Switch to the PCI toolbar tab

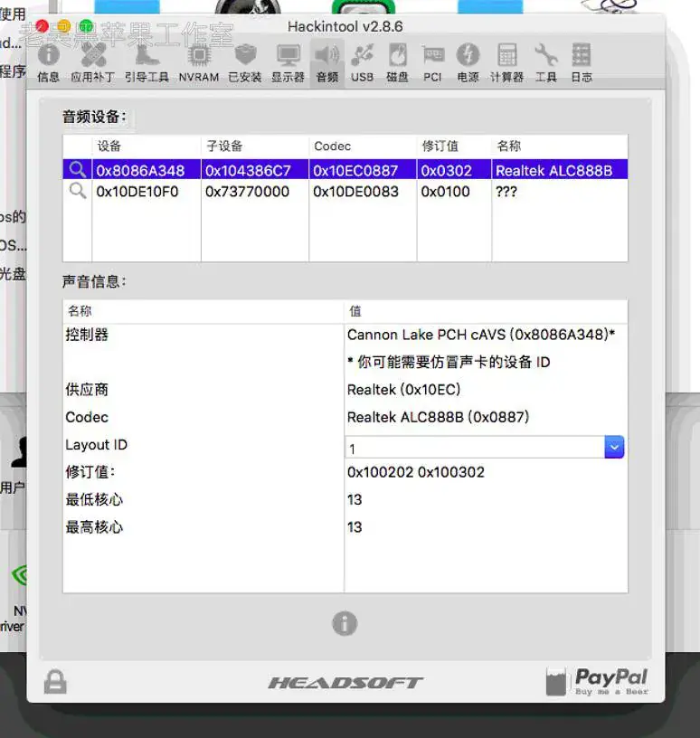point(432,63)
